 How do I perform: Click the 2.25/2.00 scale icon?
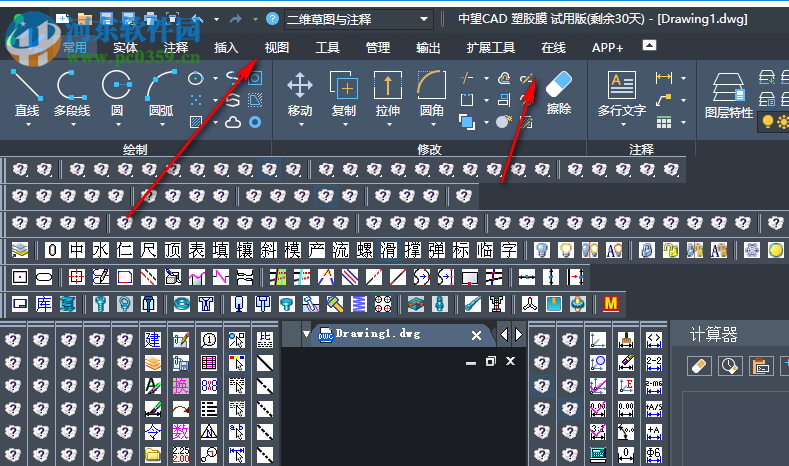pos(181,455)
